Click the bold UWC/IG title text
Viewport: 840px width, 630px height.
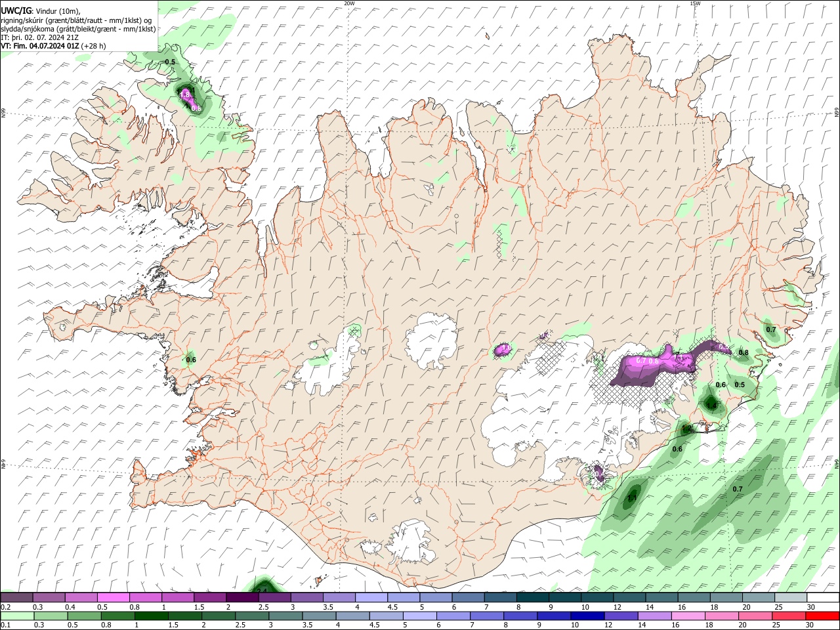click(16, 10)
